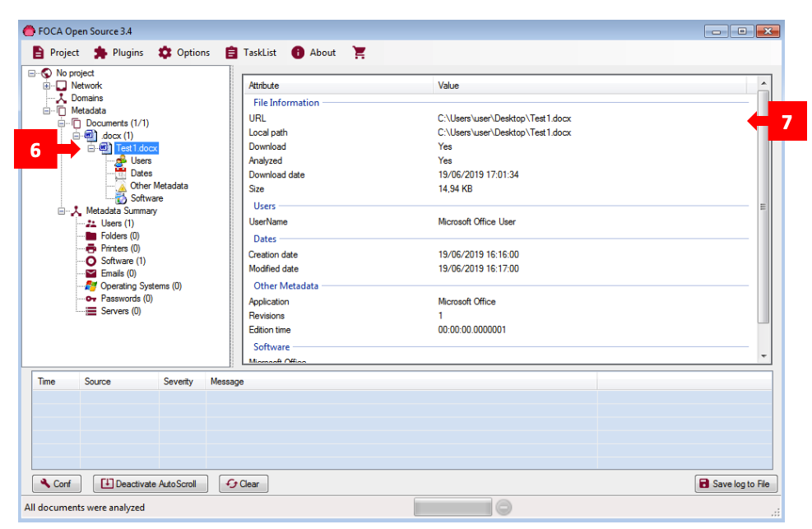Open the TaskList menu

[x=251, y=53]
